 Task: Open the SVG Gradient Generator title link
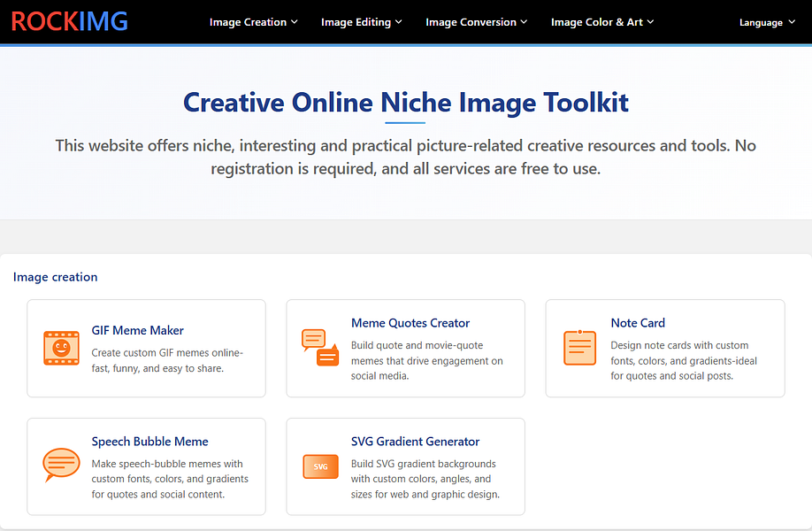(416, 442)
